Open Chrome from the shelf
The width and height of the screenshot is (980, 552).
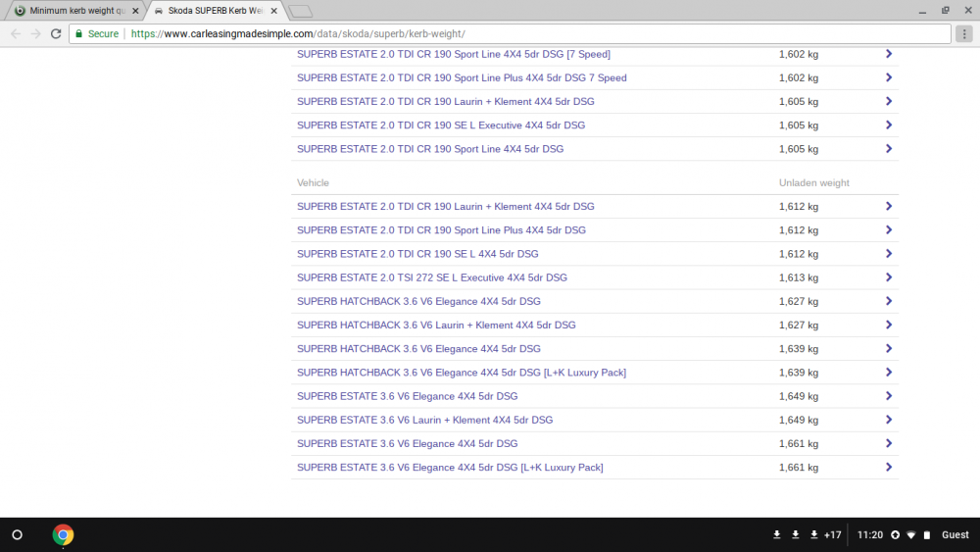[x=63, y=535]
